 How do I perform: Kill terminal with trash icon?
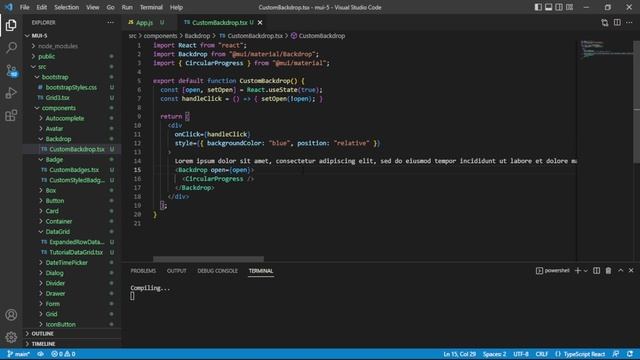(608, 271)
